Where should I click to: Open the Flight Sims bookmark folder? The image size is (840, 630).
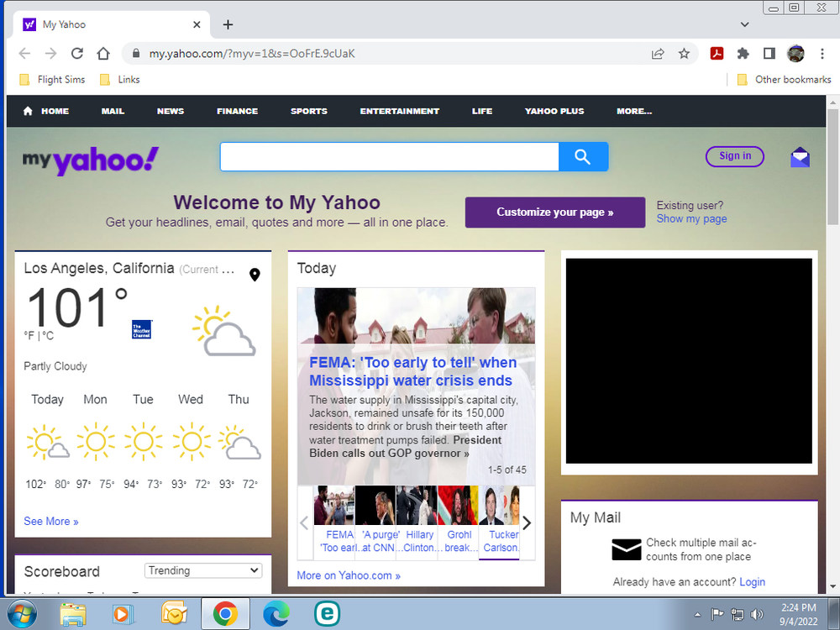pyautogui.click(x=52, y=79)
